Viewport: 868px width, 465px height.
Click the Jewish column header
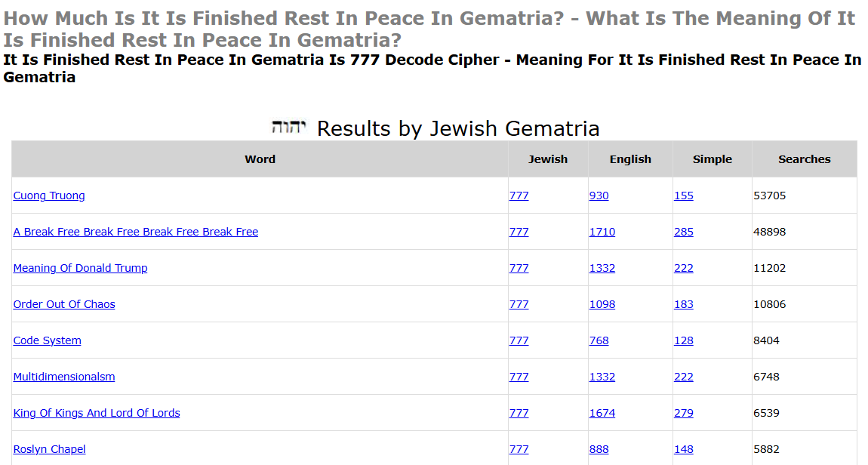[x=548, y=159]
